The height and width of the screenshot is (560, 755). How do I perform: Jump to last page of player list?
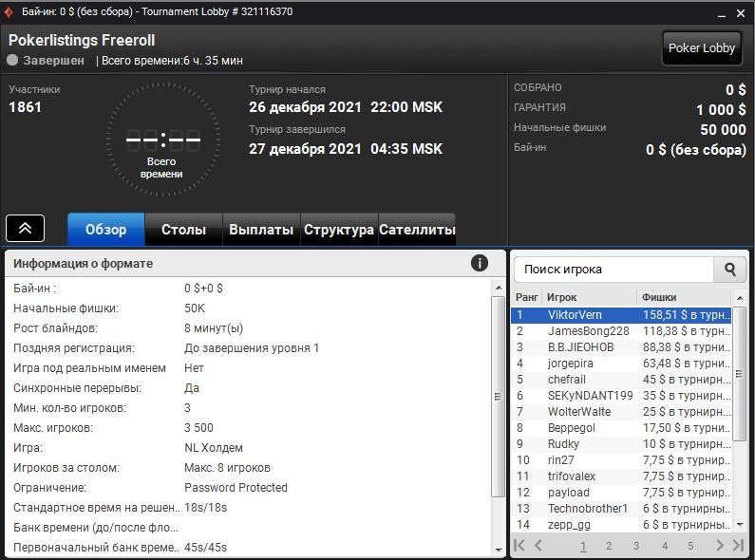738,545
